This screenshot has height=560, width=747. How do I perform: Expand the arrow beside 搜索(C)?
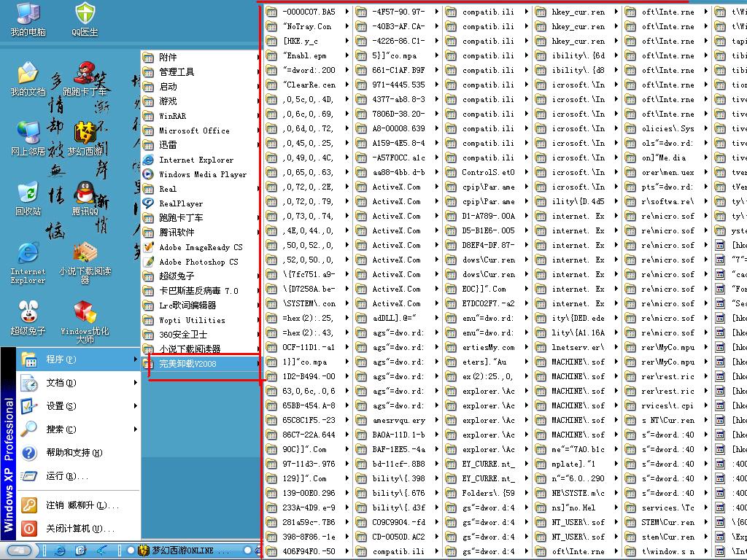click(135, 429)
